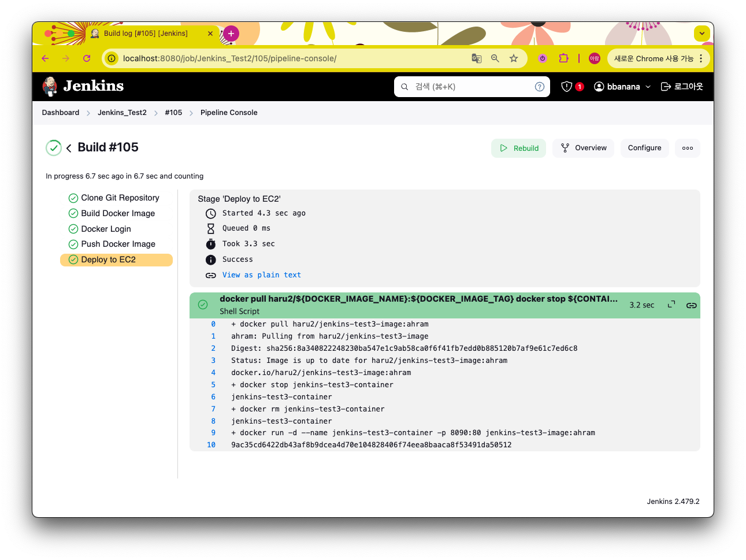Open the bbanana user account link
Viewport: 746px width, 560px height.
point(617,87)
